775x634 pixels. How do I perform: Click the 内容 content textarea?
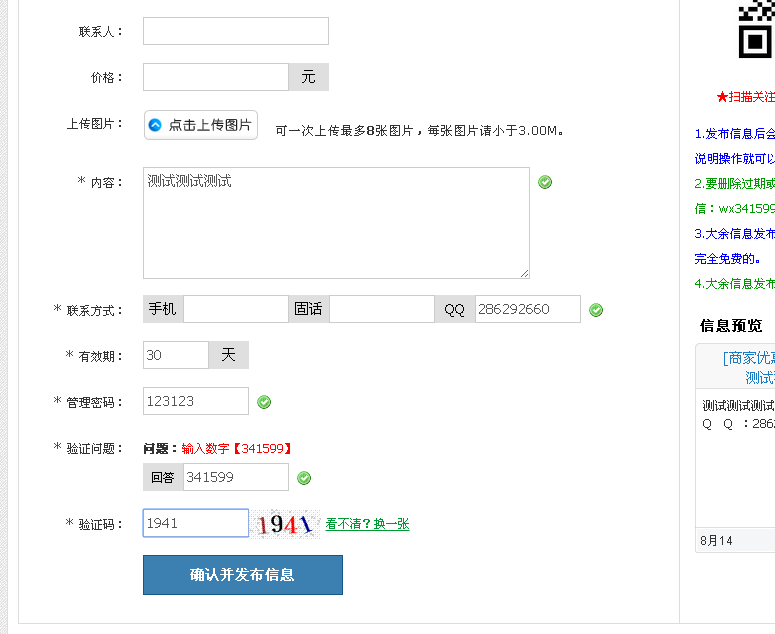click(x=336, y=223)
